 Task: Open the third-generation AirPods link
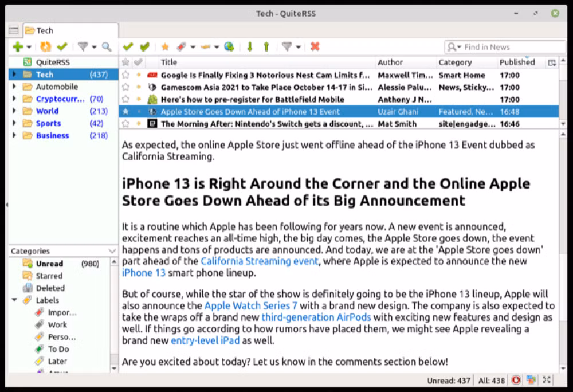click(316, 317)
